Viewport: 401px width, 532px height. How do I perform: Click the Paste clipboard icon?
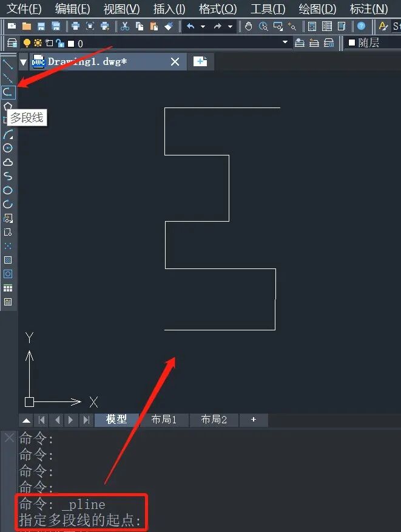click(x=154, y=26)
